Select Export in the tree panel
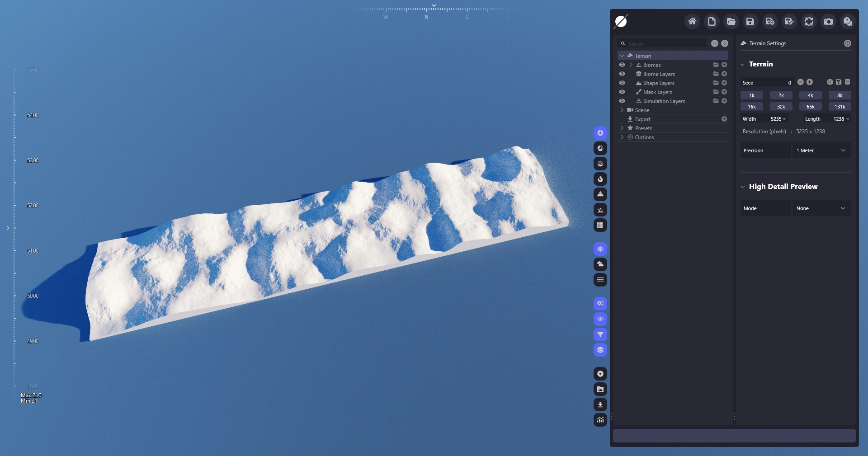Screen dimensions: 868x456 click(x=642, y=119)
